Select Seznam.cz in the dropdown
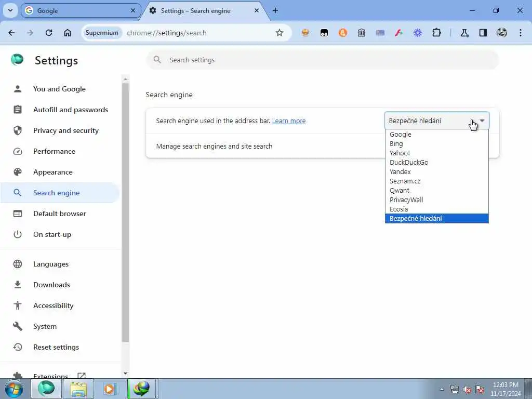The height and width of the screenshot is (399, 532). (x=436, y=181)
